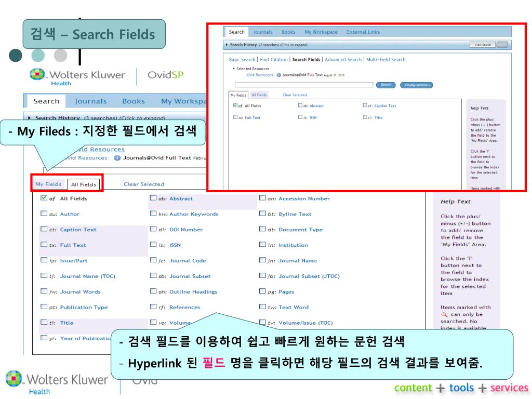Expand Search History (3 searches) in main screenshot
This screenshot has height=399, width=532.
pyautogui.click(x=30, y=118)
